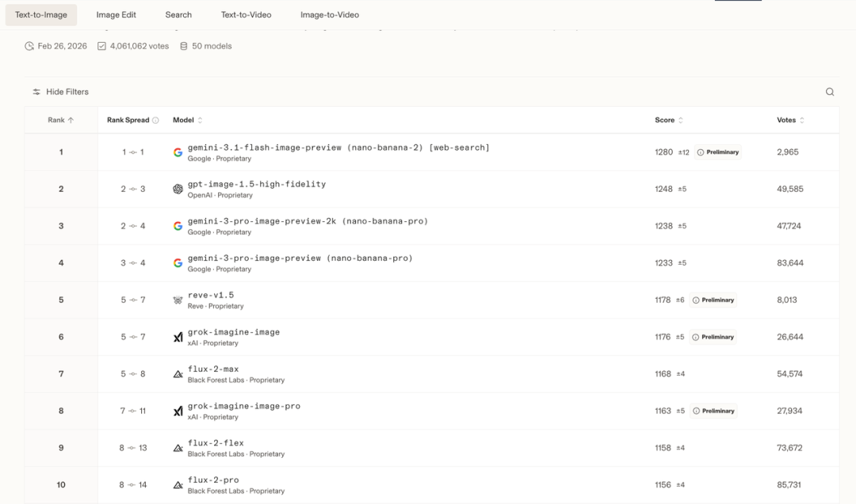Click the Black Forest Labs logo beside flux-2-max
856x504 pixels.
178,374
